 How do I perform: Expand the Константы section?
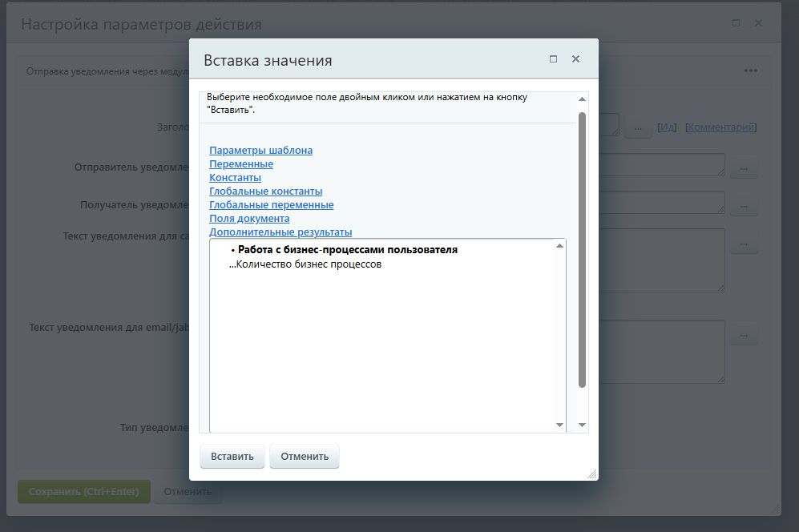(235, 178)
